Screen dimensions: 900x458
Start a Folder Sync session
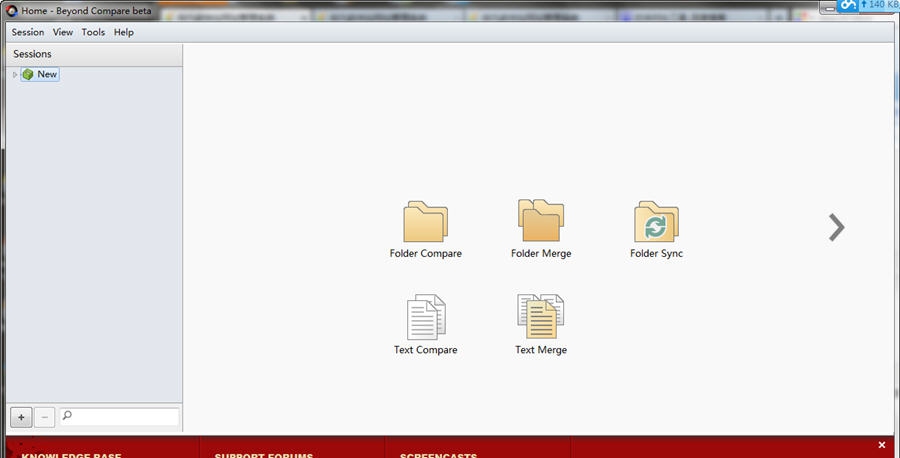tap(656, 230)
